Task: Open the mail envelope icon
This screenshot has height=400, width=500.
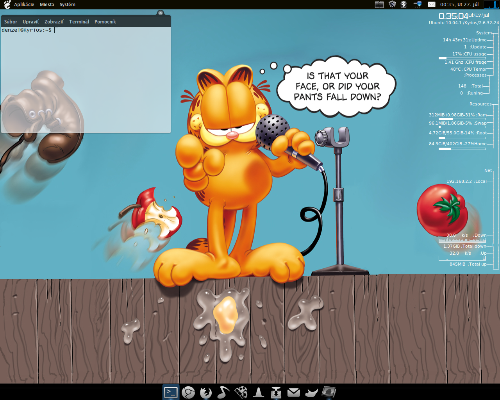Action: [293, 392]
